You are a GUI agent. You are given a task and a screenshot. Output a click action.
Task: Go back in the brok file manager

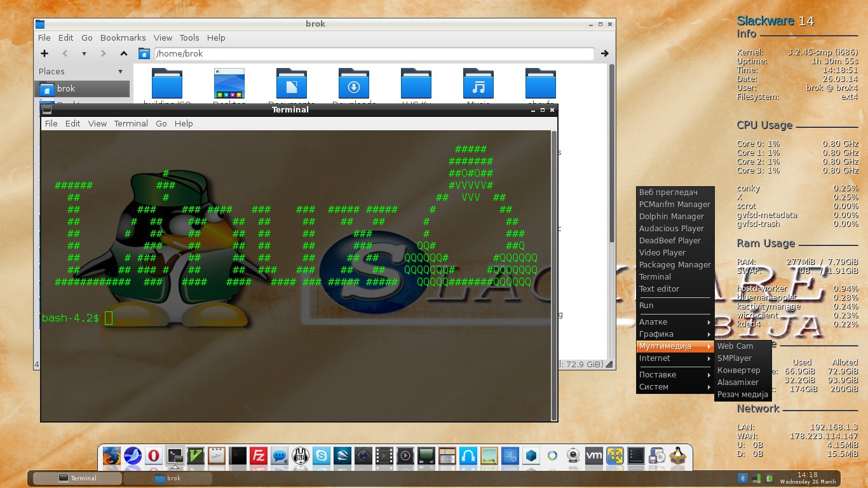coord(64,53)
